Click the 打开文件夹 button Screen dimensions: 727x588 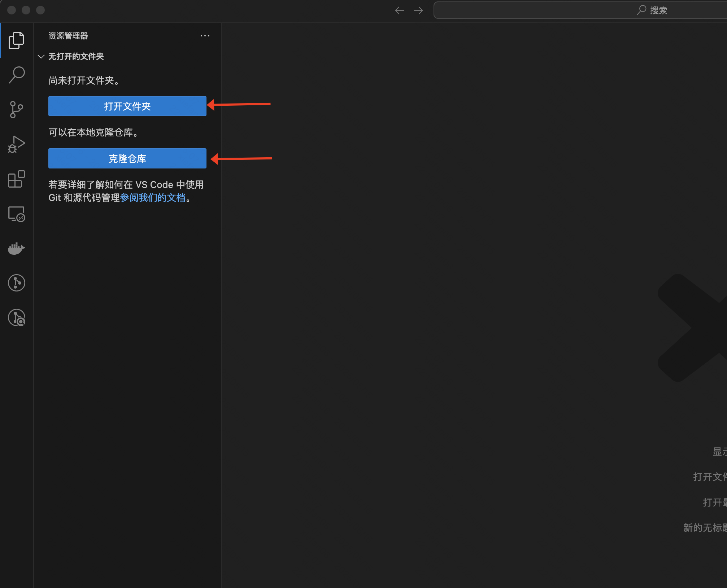click(x=127, y=106)
